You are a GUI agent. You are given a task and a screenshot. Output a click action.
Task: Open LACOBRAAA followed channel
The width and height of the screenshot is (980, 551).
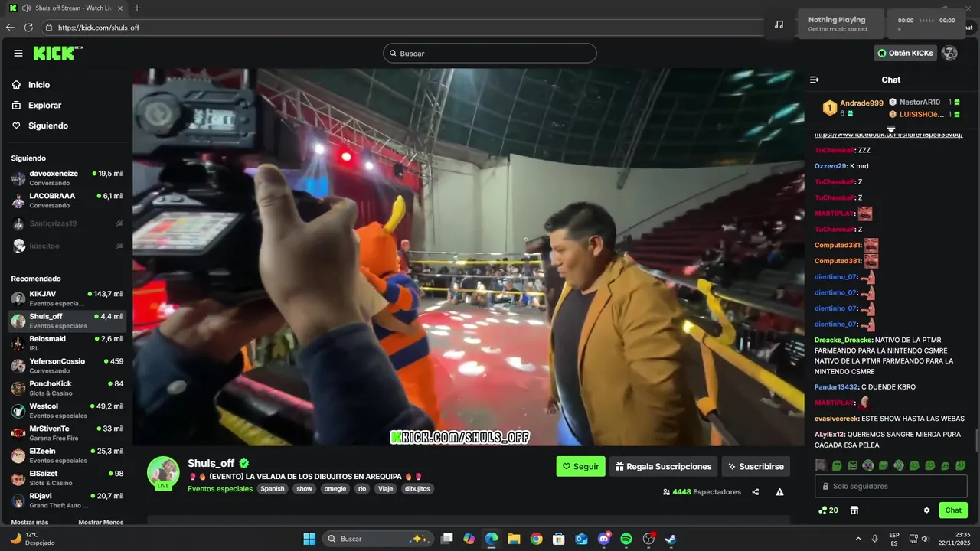[x=67, y=200]
